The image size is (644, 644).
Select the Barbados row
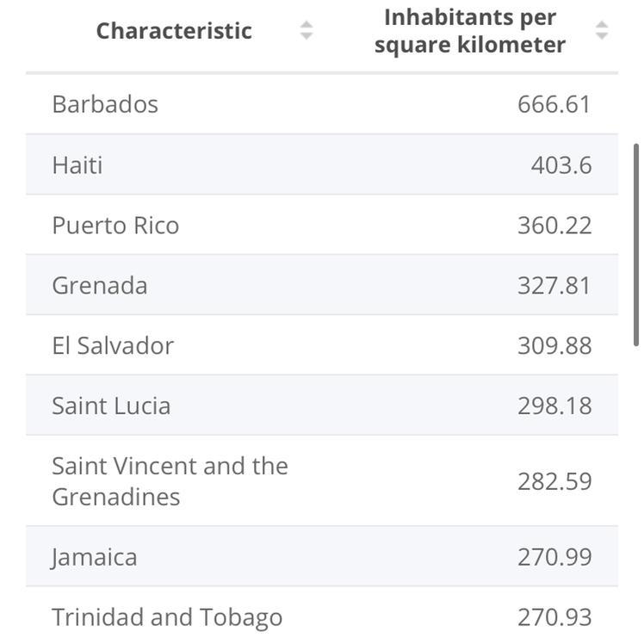coord(322,104)
